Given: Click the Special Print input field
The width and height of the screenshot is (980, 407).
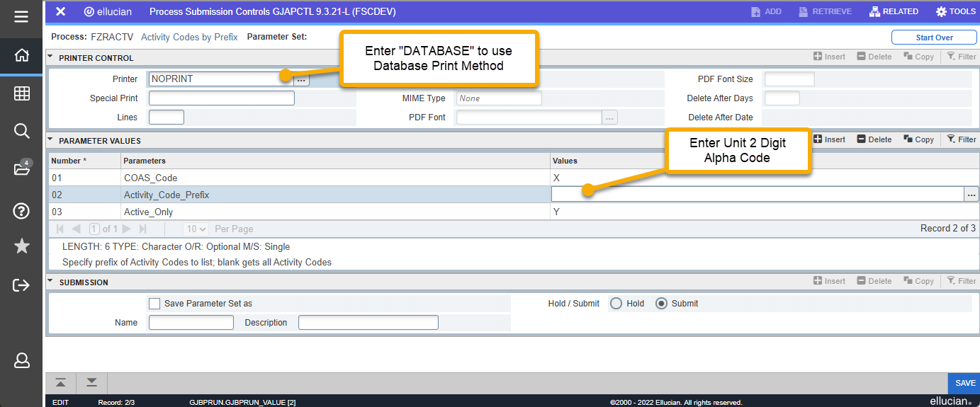Looking at the screenshot, I should [x=221, y=98].
